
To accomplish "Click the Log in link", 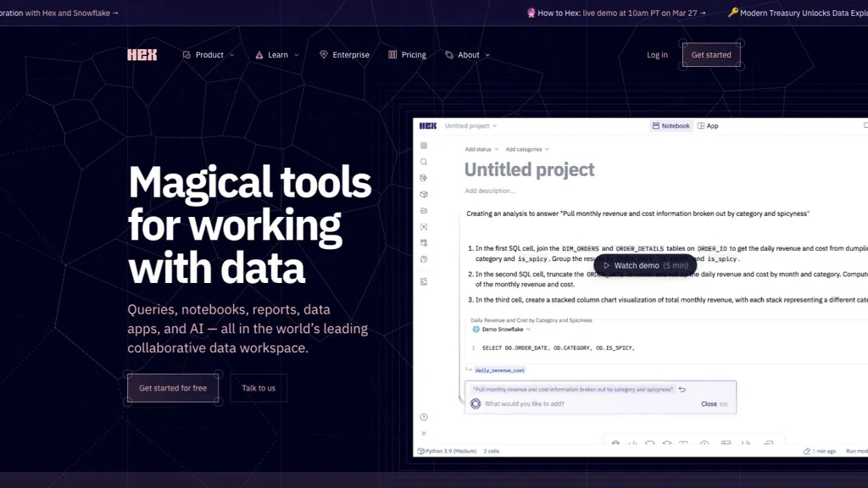I will tap(657, 54).
